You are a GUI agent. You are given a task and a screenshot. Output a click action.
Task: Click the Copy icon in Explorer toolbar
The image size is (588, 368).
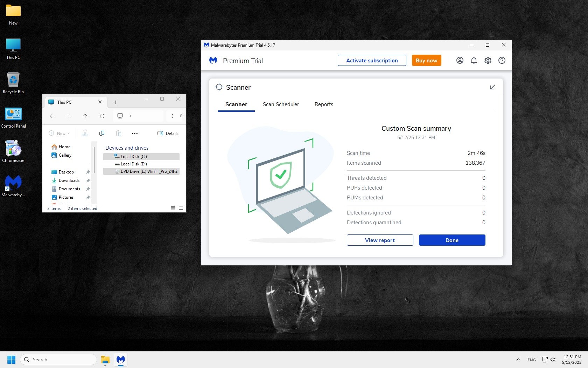[102, 133]
